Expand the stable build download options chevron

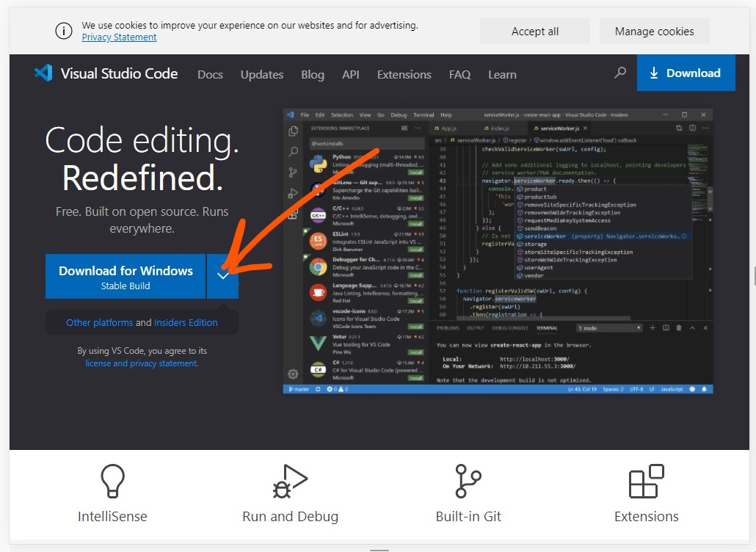click(x=223, y=276)
